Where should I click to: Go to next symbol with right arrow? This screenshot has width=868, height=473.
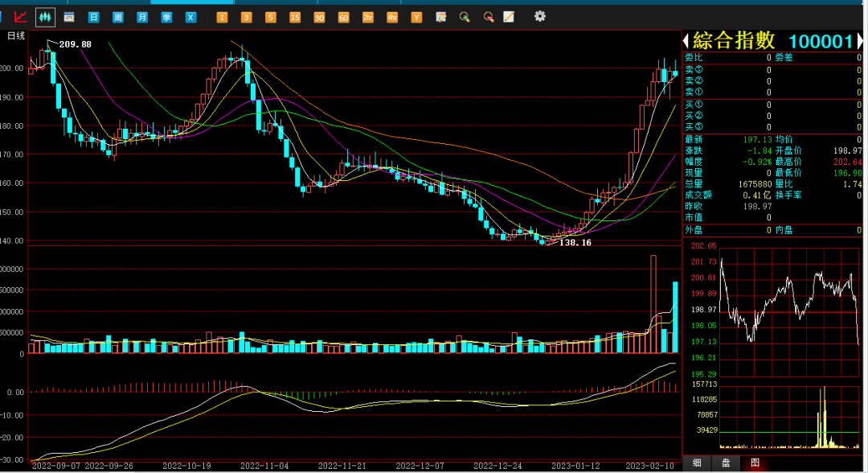(861, 40)
